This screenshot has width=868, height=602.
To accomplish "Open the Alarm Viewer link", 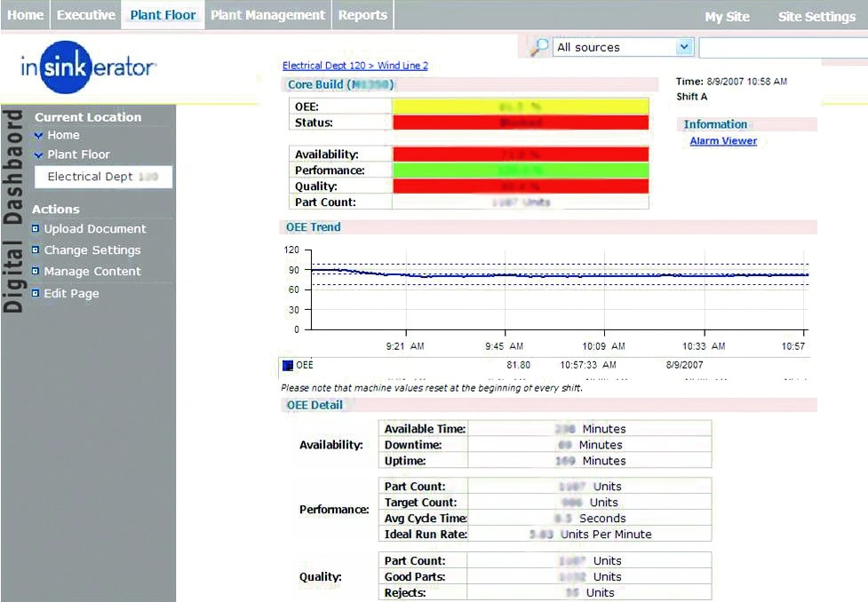I will click(723, 141).
